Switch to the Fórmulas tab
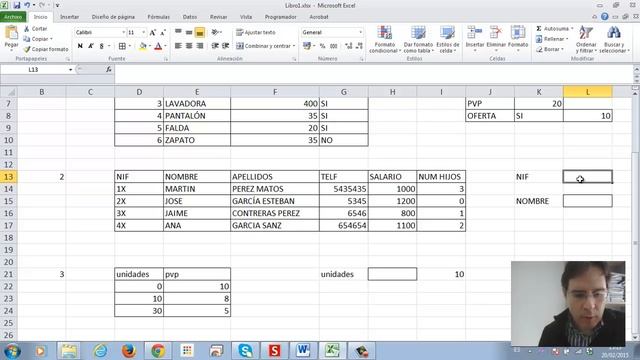640x360 pixels. click(x=158, y=17)
